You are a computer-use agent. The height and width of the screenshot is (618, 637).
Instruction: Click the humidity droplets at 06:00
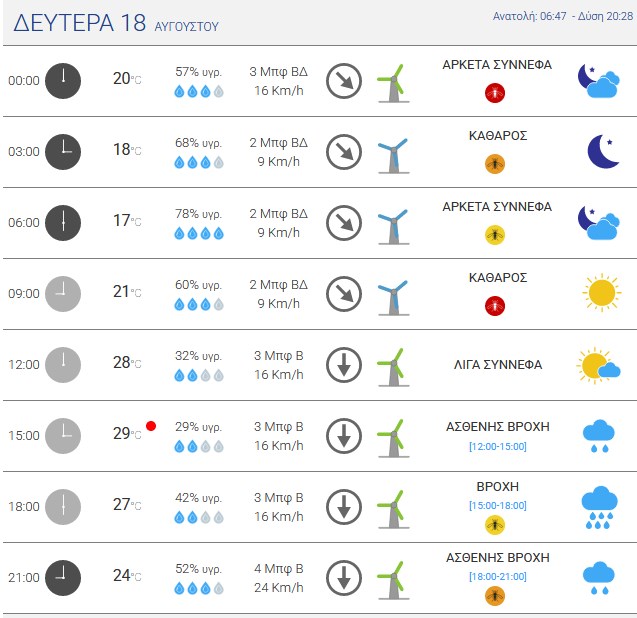[x=199, y=233]
